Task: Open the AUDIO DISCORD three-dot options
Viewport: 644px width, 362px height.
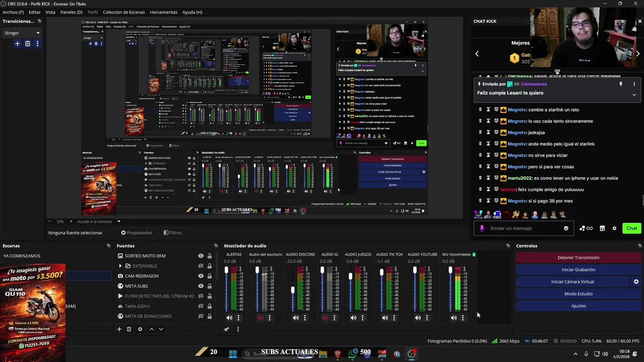Action: tap(304, 318)
